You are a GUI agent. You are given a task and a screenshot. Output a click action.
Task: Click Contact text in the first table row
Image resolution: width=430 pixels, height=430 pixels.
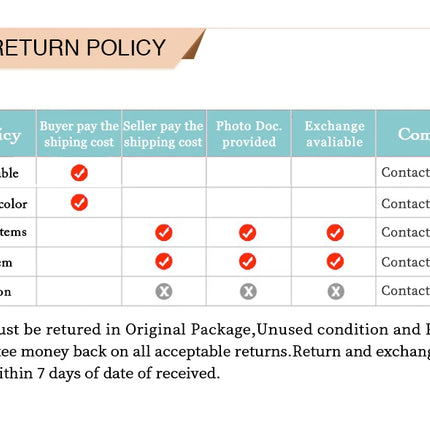(x=406, y=172)
